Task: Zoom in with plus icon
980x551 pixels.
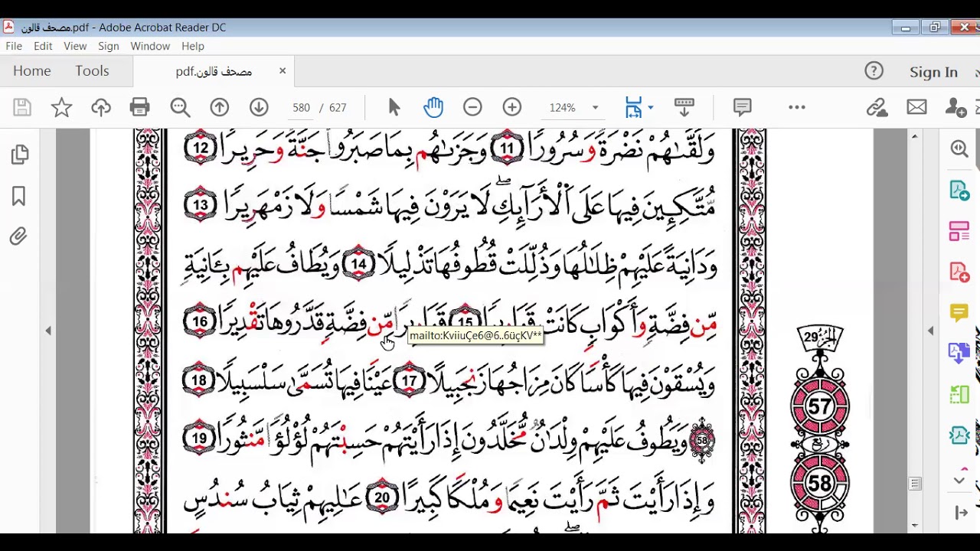Action: 512,108
